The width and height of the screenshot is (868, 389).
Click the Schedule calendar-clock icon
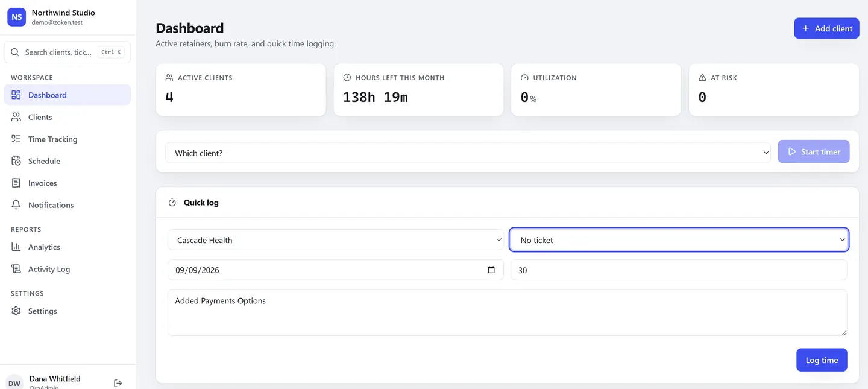pos(16,161)
